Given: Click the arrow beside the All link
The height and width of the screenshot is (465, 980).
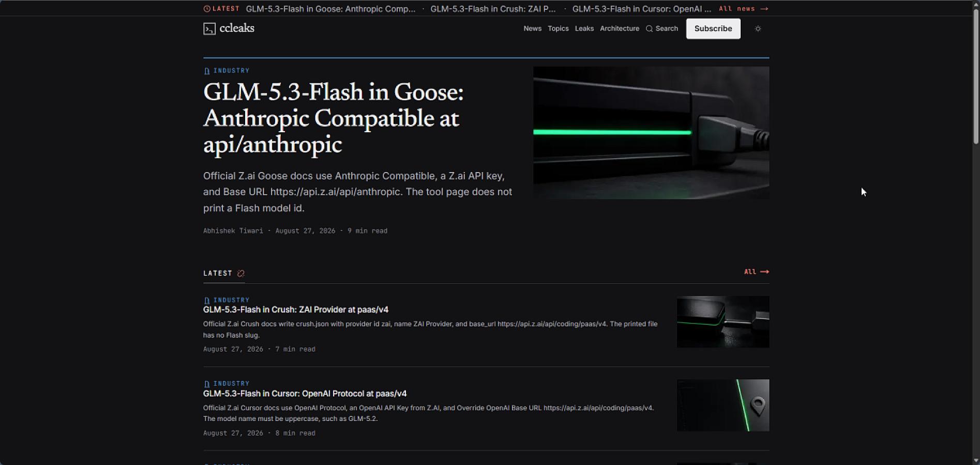Looking at the screenshot, I should (x=764, y=272).
